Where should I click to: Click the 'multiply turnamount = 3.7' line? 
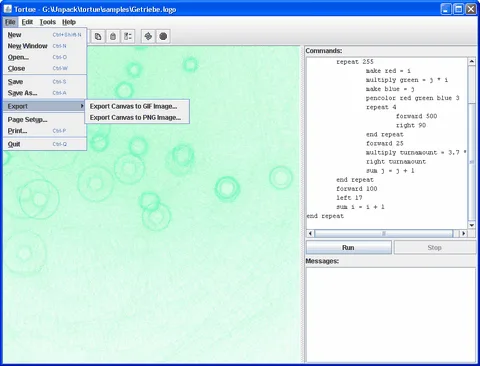click(x=416, y=153)
